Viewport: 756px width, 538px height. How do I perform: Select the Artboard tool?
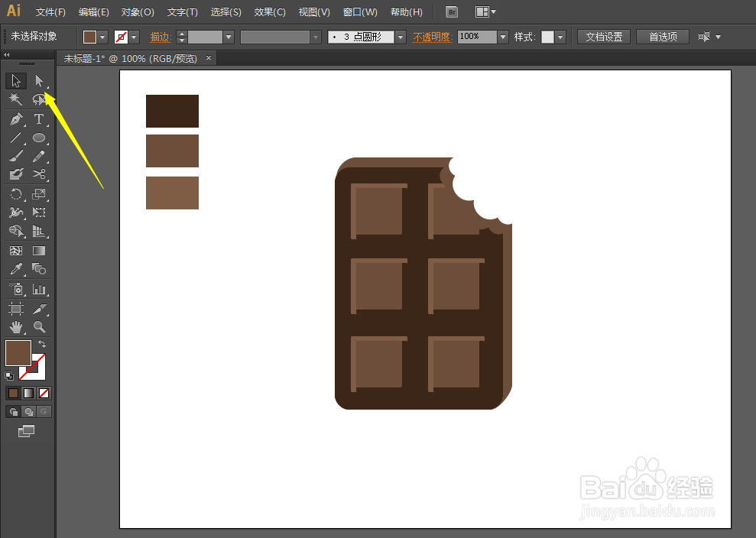click(16, 309)
